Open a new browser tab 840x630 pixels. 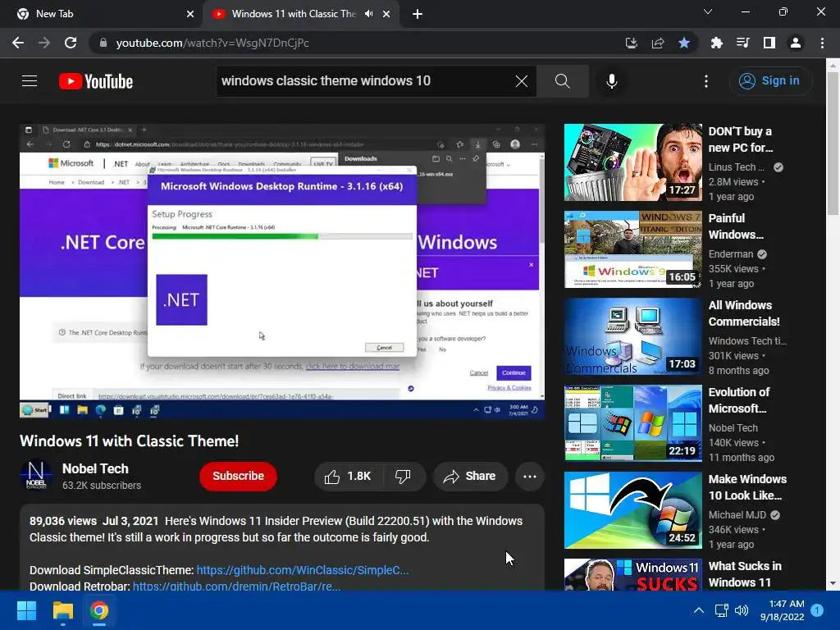coord(418,14)
